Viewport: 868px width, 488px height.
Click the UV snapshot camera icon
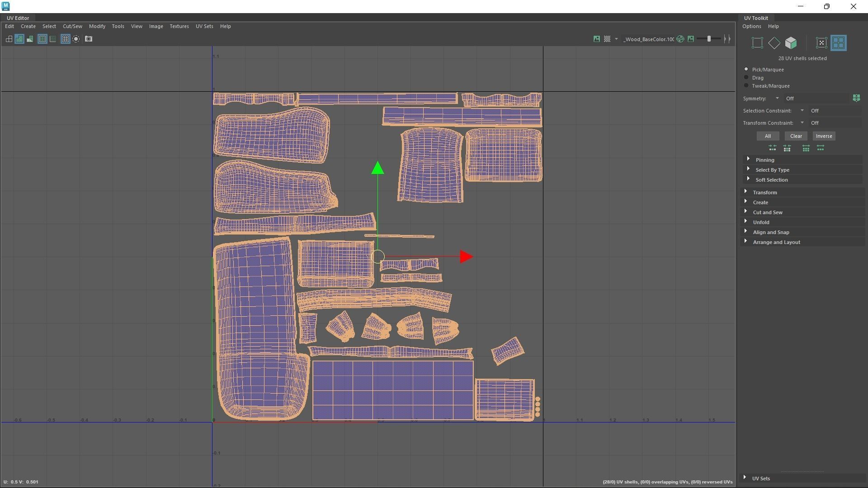[89, 39]
